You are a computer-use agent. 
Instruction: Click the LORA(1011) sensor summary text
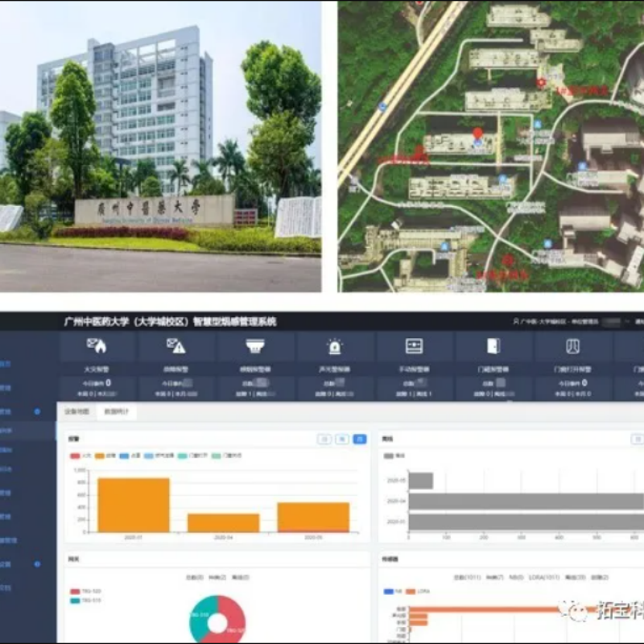544,577
